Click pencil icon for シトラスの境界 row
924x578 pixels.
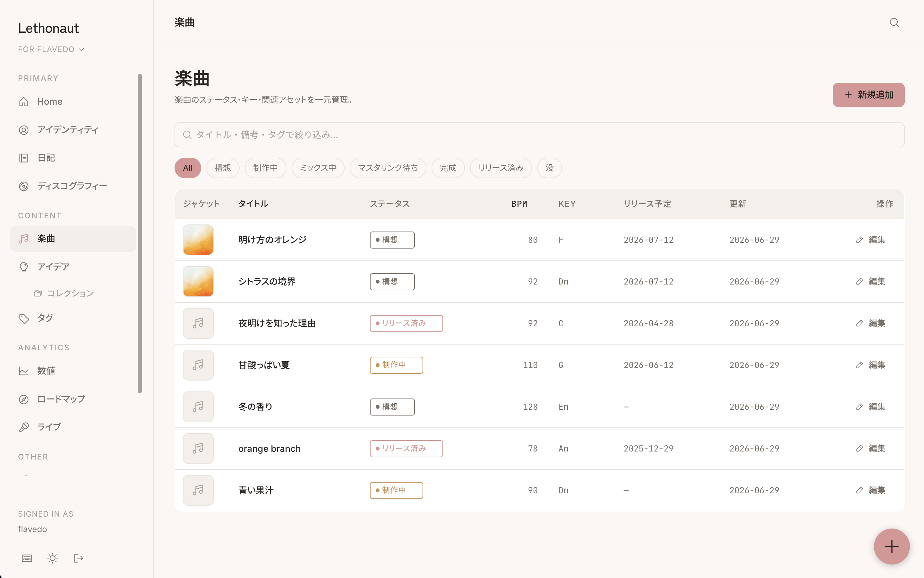[860, 282]
